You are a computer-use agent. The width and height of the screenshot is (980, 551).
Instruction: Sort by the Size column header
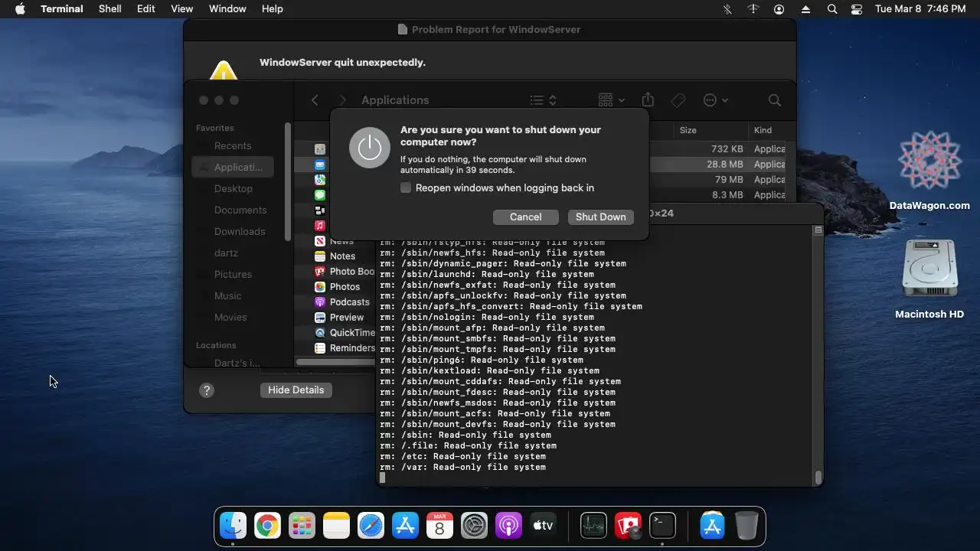(x=688, y=130)
